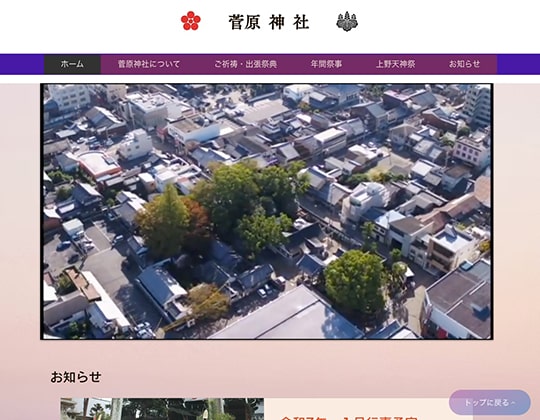
Task: Open the ホーム navigation tab
Action: point(72,64)
